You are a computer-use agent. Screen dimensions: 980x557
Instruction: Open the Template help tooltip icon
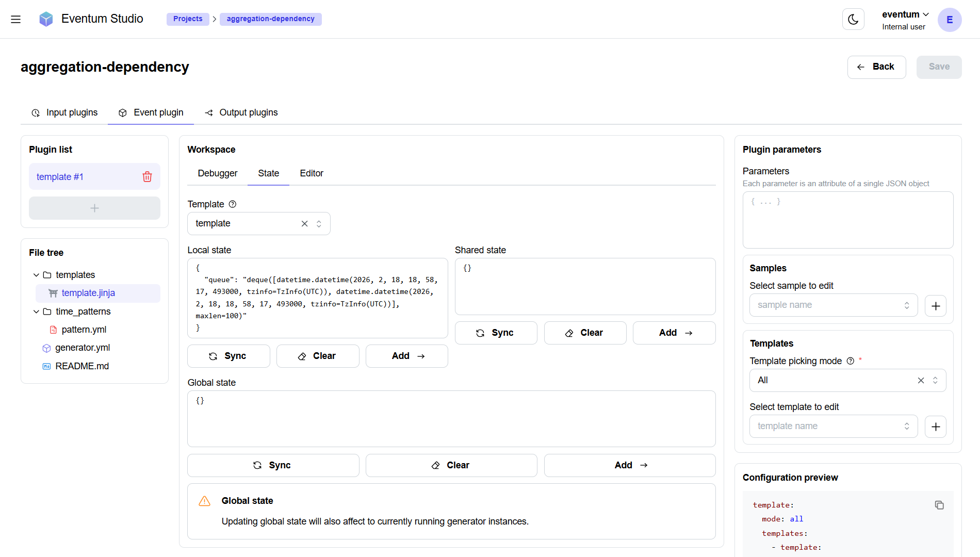pyautogui.click(x=233, y=204)
